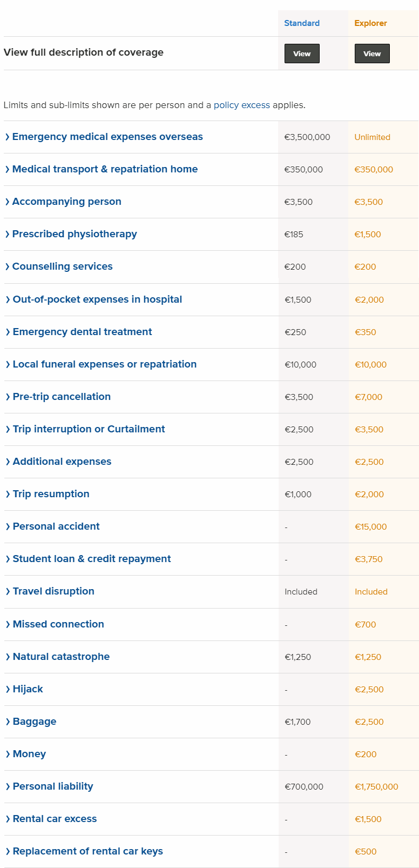This screenshot has height=868, width=419.
Task: Click View button under Explorer plan
Action: pyautogui.click(x=372, y=54)
